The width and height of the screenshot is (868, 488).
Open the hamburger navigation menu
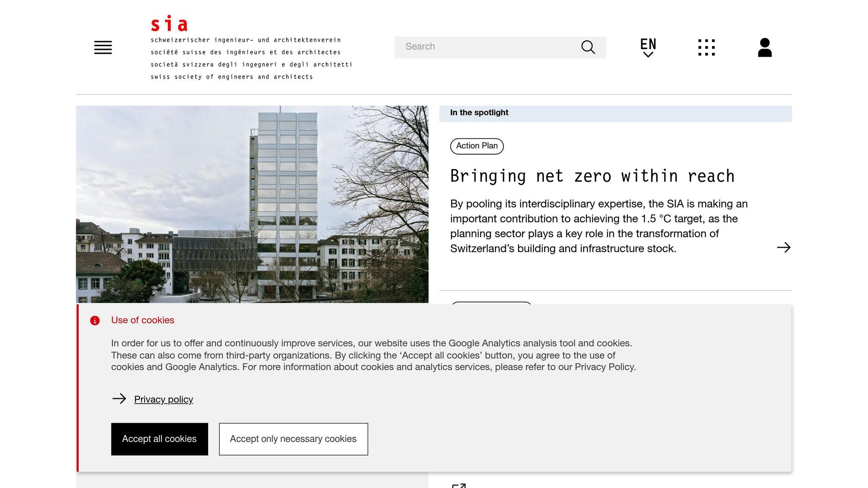pyautogui.click(x=103, y=47)
